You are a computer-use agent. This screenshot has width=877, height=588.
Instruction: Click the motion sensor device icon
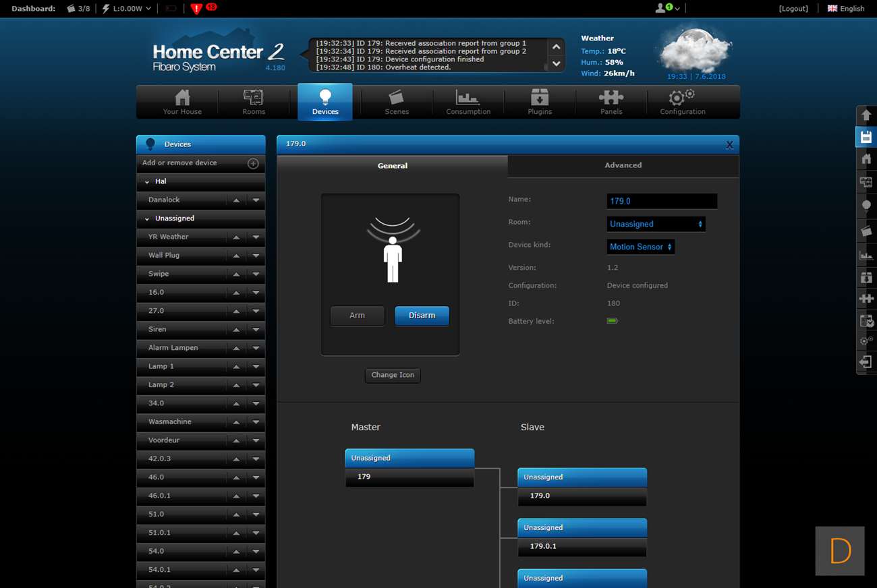(x=393, y=250)
